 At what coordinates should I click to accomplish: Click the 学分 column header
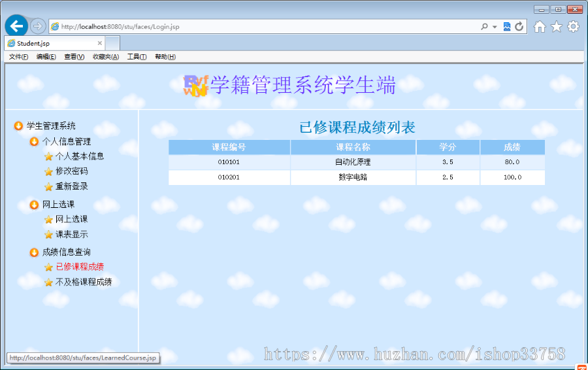(x=448, y=147)
